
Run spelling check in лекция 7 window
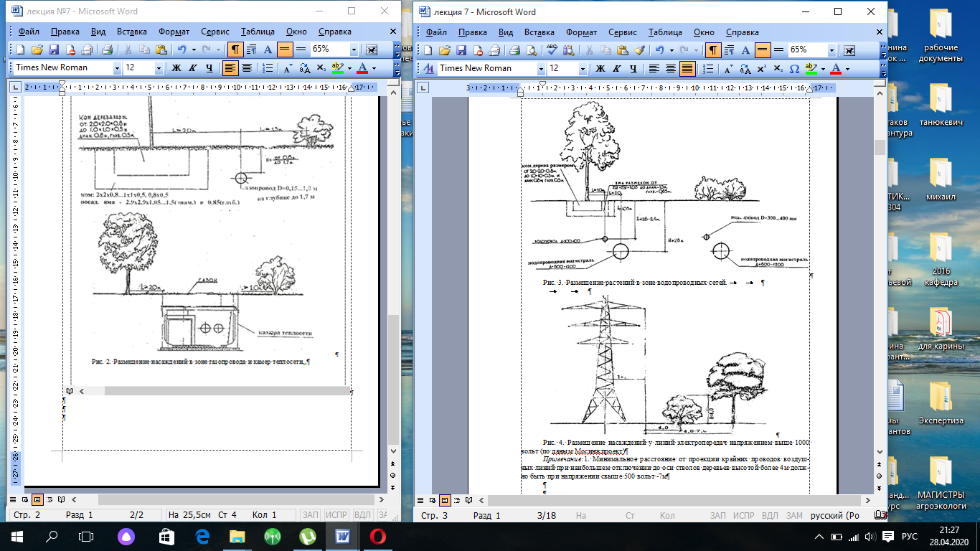(552, 50)
